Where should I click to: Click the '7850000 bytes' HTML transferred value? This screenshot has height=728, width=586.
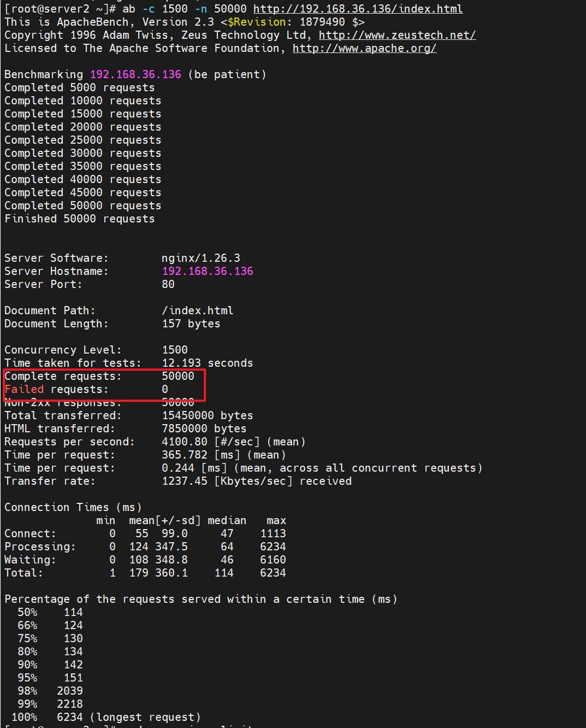pyautogui.click(x=204, y=428)
